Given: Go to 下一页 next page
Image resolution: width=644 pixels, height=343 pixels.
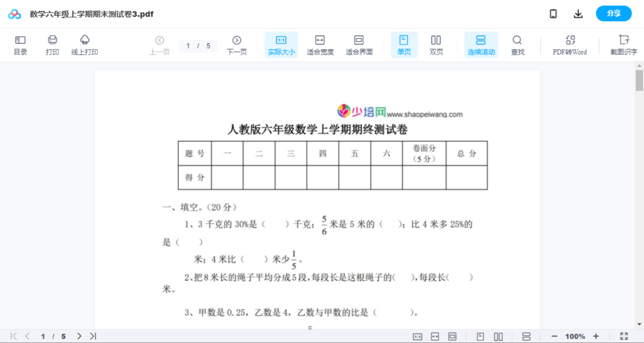Looking at the screenshot, I should pos(237,45).
